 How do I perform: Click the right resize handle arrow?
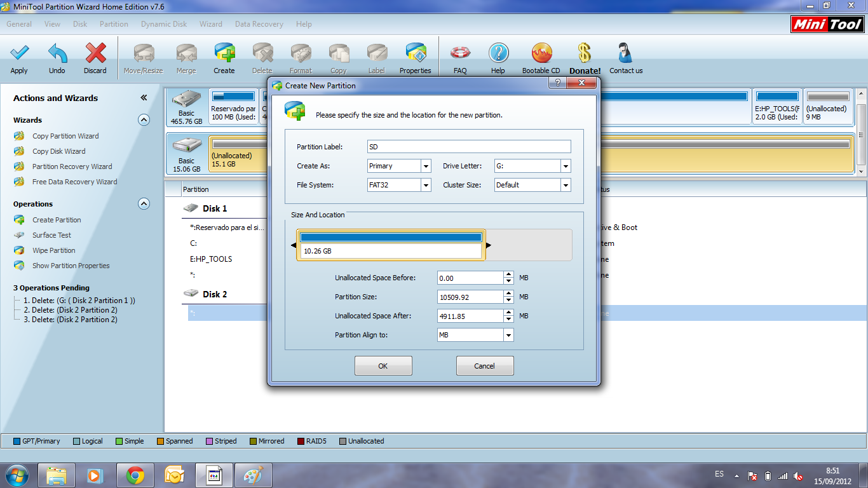tap(489, 245)
